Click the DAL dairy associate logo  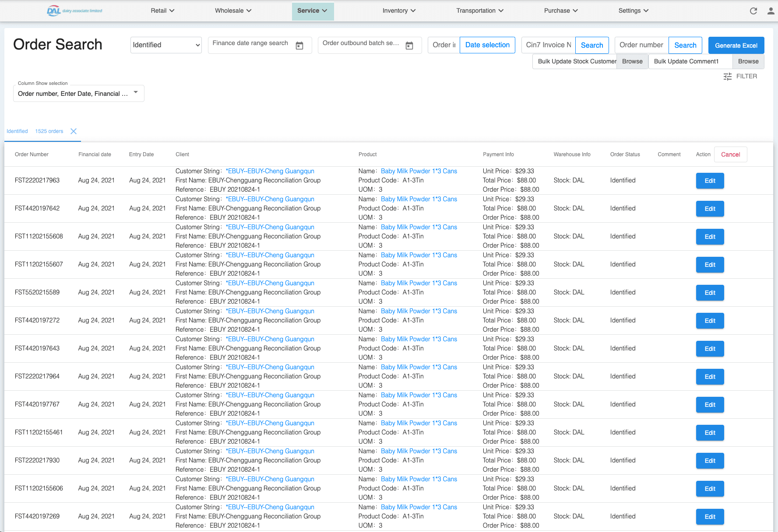(x=74, y=10)
